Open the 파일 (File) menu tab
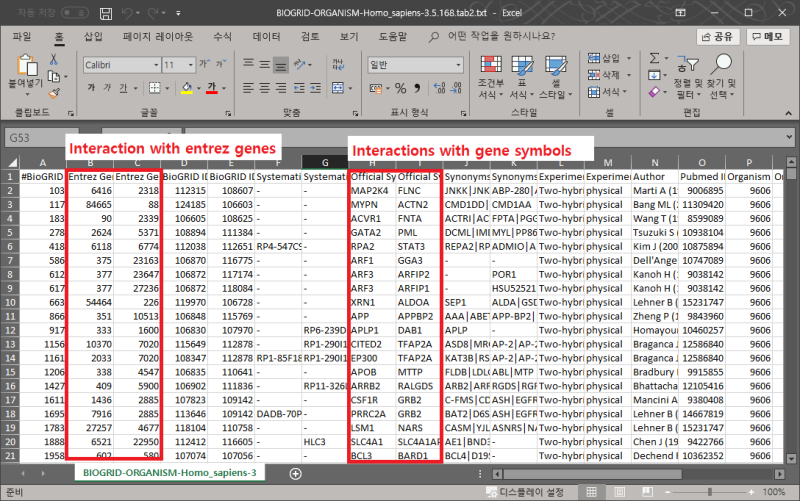800x501 pixels. (22, 37)
